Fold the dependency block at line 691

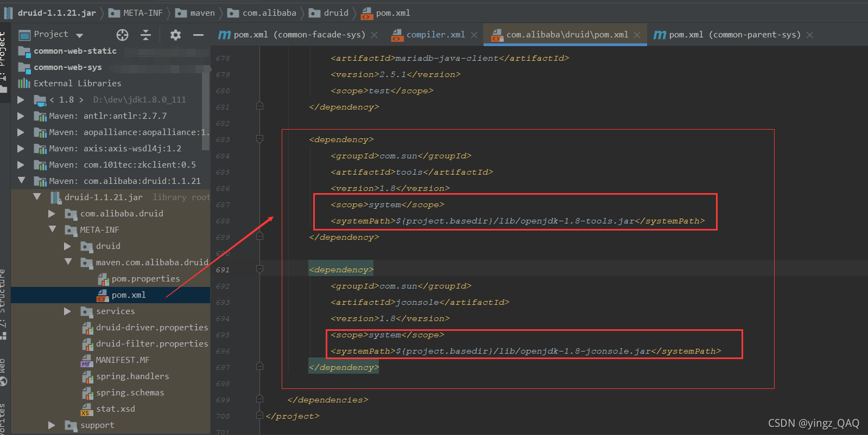click(x=260, y=269)
